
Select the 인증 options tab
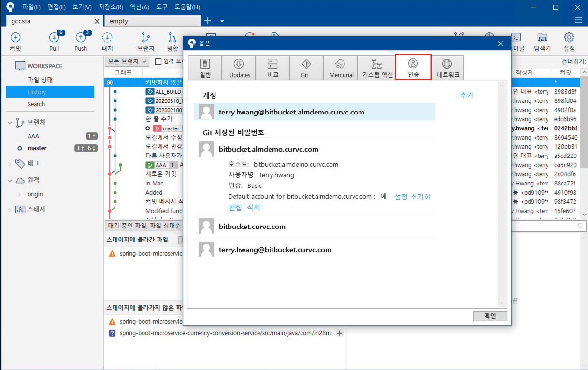coord(413,68)
